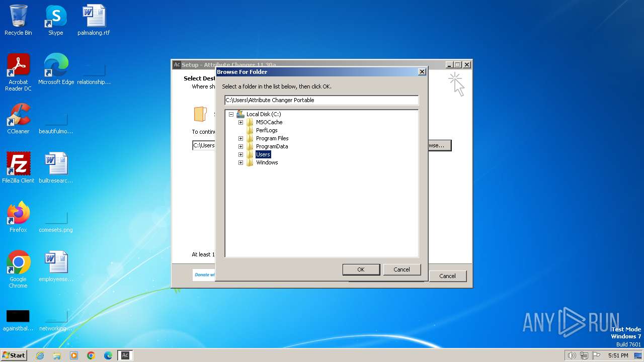Click Cancel in the Setup window

coord(447,276)
